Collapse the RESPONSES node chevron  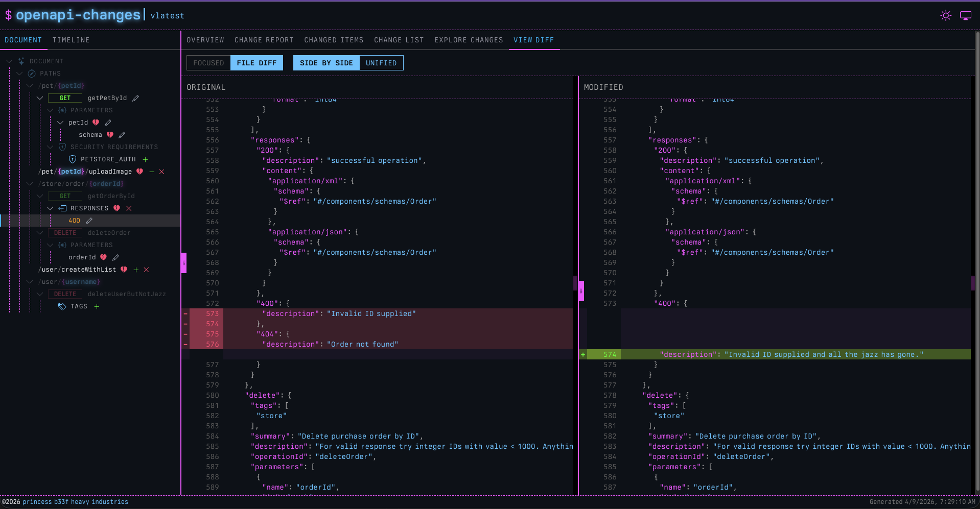click(x=50, y=208)
